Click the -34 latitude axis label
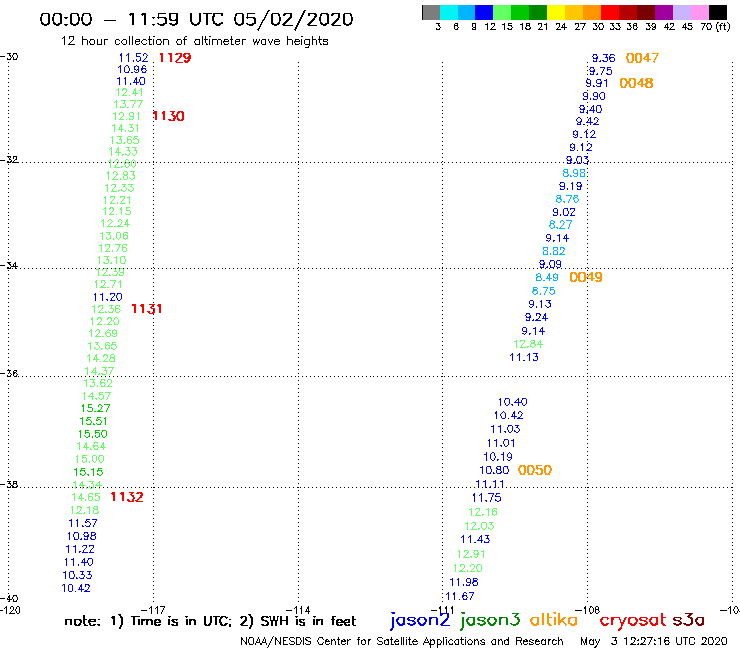The image size is (740, 650). coord(9,265)
